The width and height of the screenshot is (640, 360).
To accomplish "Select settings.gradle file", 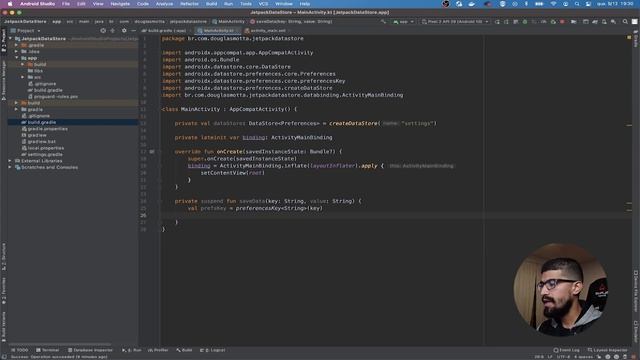I will tap(42, 155).
